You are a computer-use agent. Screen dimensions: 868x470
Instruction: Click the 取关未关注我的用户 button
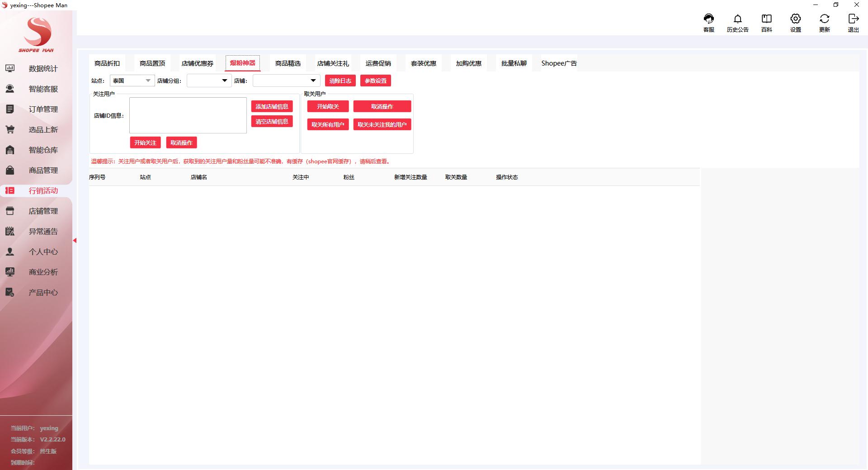[x=382, y=124]
